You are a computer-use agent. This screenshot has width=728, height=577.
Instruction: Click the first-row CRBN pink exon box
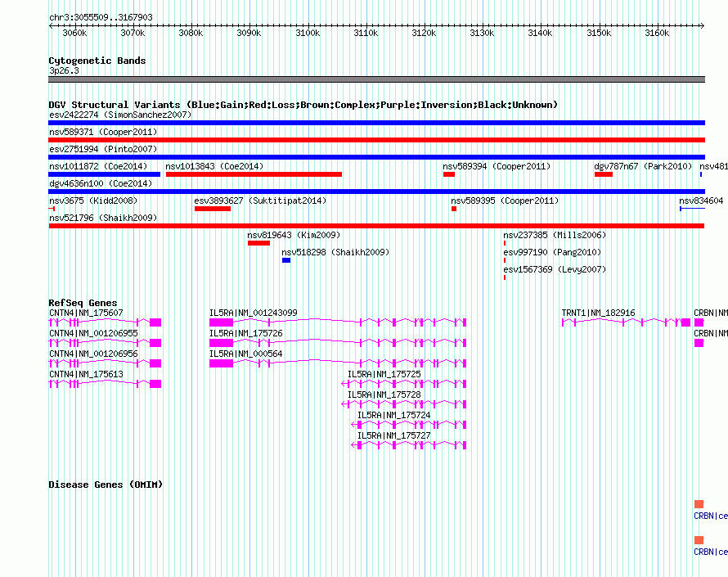[699, 322]
